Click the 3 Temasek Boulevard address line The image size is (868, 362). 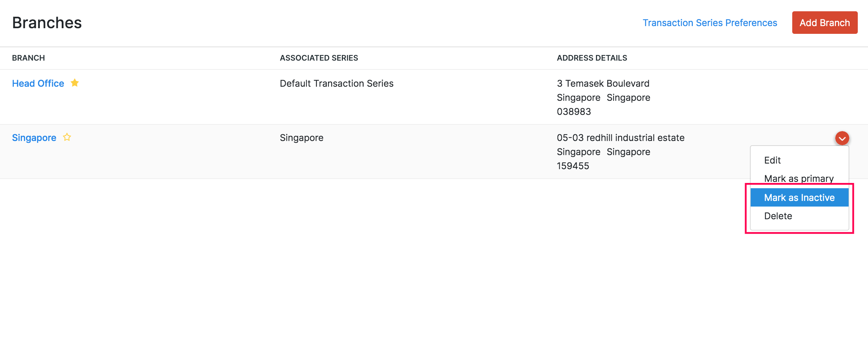pyautogui.click(x=603, y=84)
